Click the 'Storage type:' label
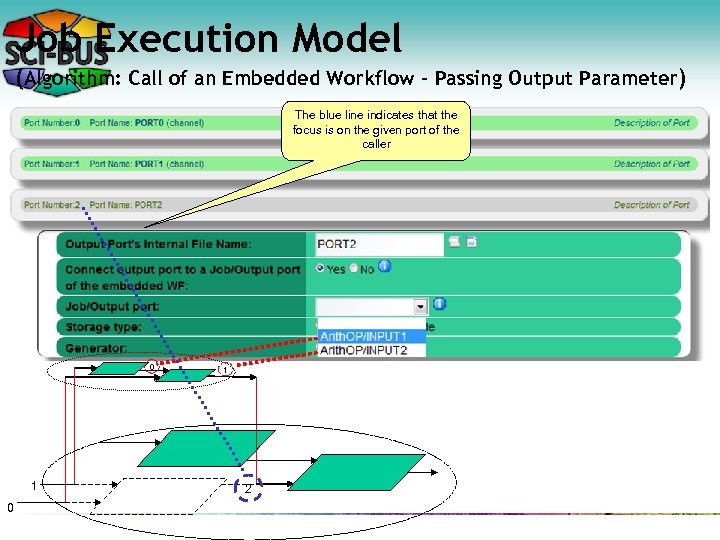This screenshot has height=540, width=720. (103, 327)
